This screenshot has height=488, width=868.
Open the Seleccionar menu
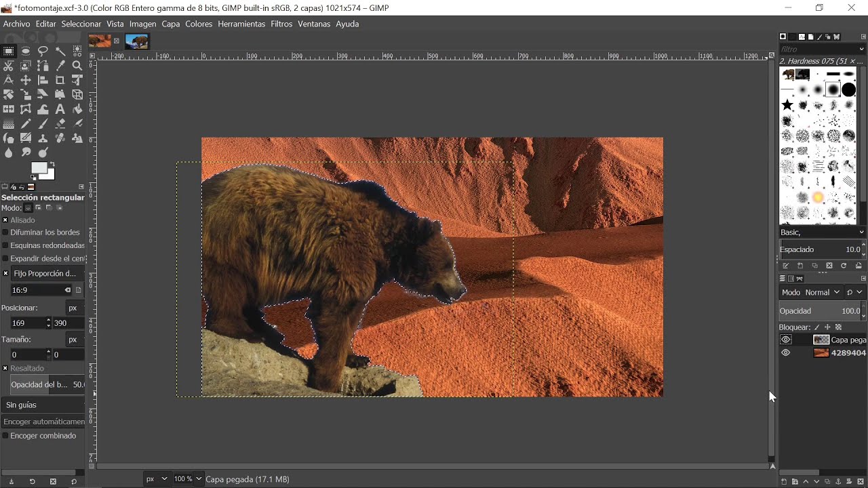pos(81,24)
